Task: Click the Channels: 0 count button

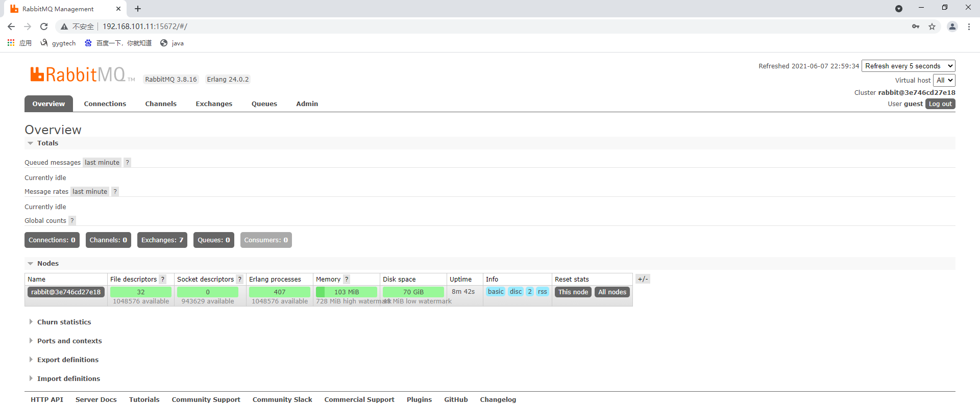Action: [x=108, y=240]
